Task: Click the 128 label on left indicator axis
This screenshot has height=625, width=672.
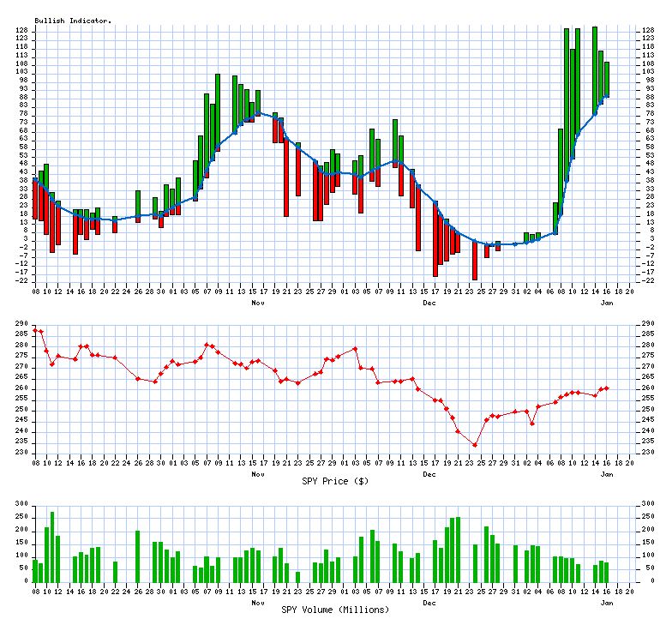Action: click(x=22, y=30)
